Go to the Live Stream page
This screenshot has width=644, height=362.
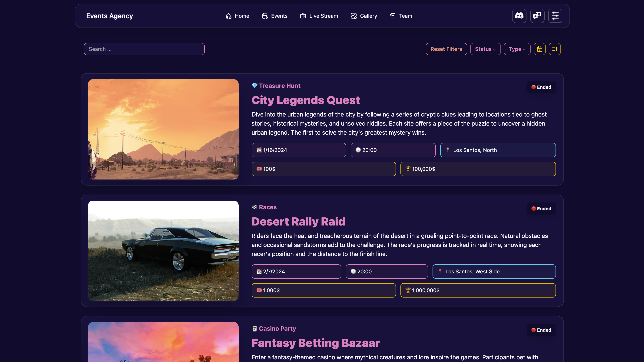point(323,16)
